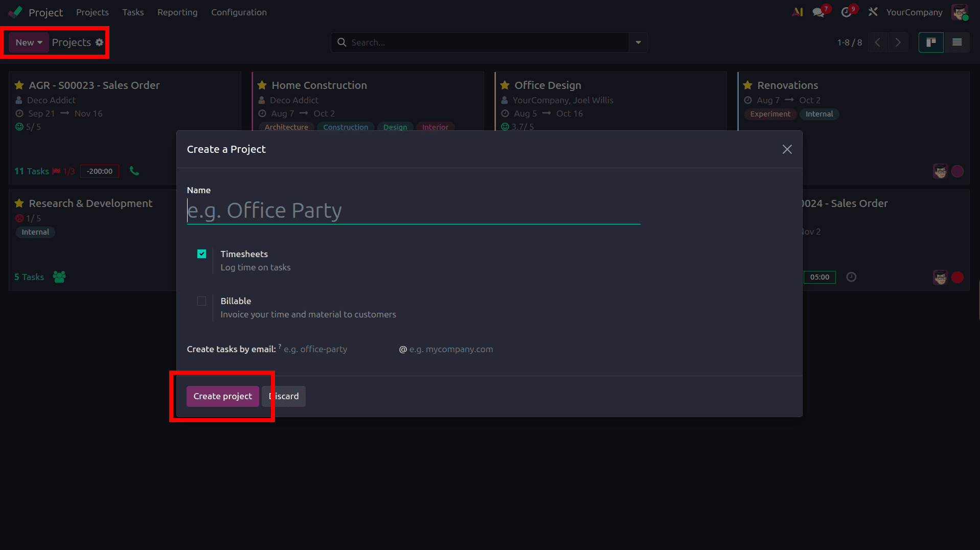980x550 pixels.
Task: Open the 5 Tasks link on Research & Development
Action: pos(29,277)
